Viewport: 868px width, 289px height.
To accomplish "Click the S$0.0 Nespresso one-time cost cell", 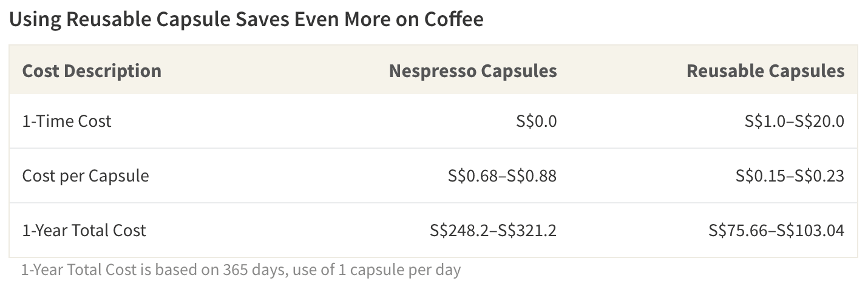I will point(536,121).
